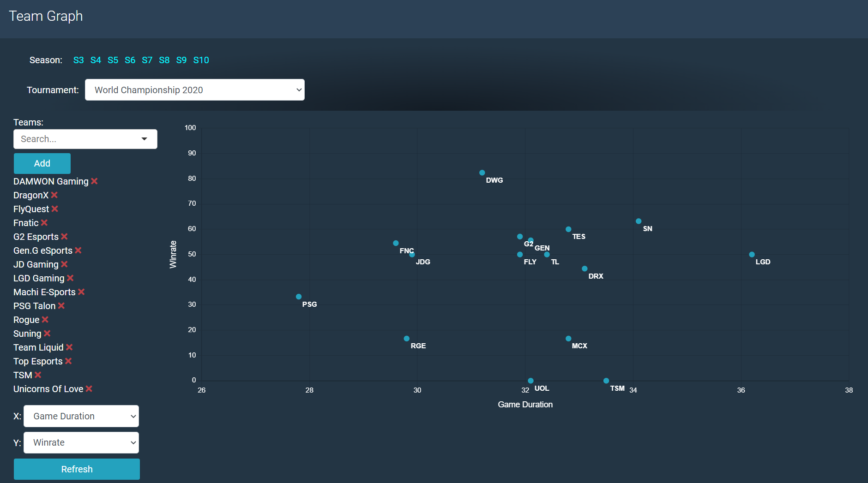The width and height of the screenshot is (868, 483).
Task: Click the LGD data point on graph
Action: [x=752, y=254]
